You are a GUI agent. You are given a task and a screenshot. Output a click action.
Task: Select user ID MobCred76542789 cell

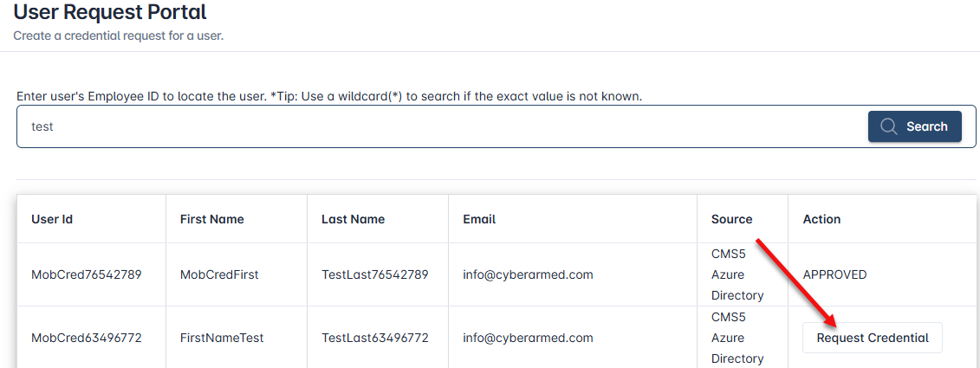click(x=87, y=274)
